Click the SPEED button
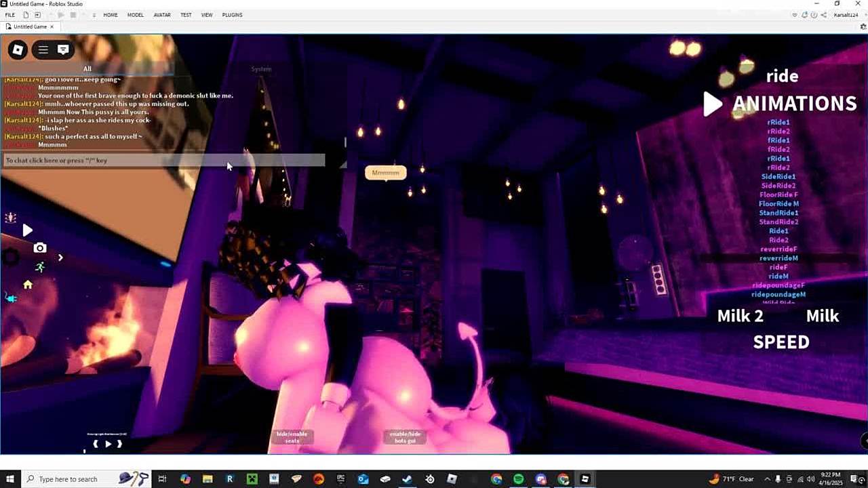Viewport: 868px width, 488px height. tap(781, 342)
